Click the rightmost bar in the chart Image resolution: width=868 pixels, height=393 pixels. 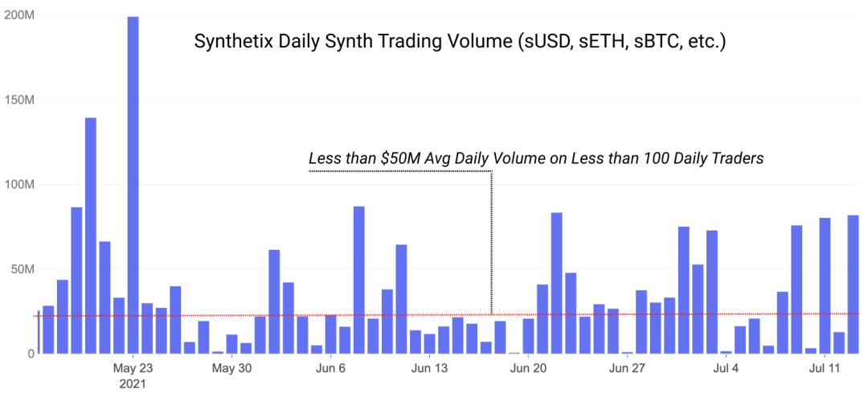point(853,284)
